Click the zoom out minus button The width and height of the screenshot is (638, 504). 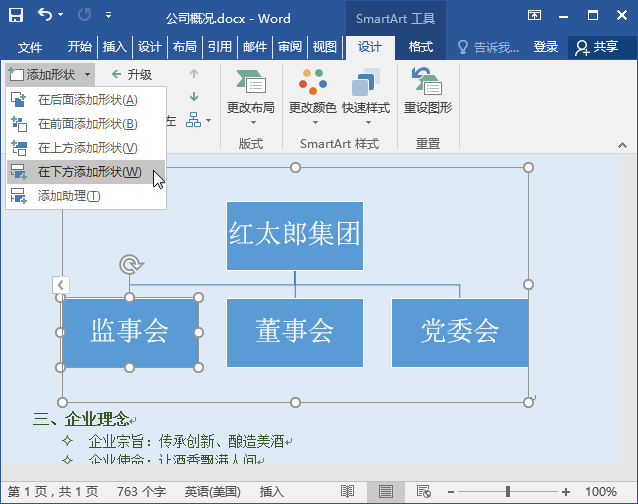[x=451, y=492]
